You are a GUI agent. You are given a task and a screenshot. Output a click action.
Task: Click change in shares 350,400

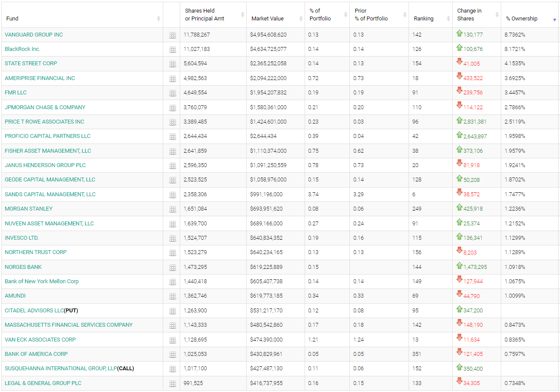[x=473, y=369]
